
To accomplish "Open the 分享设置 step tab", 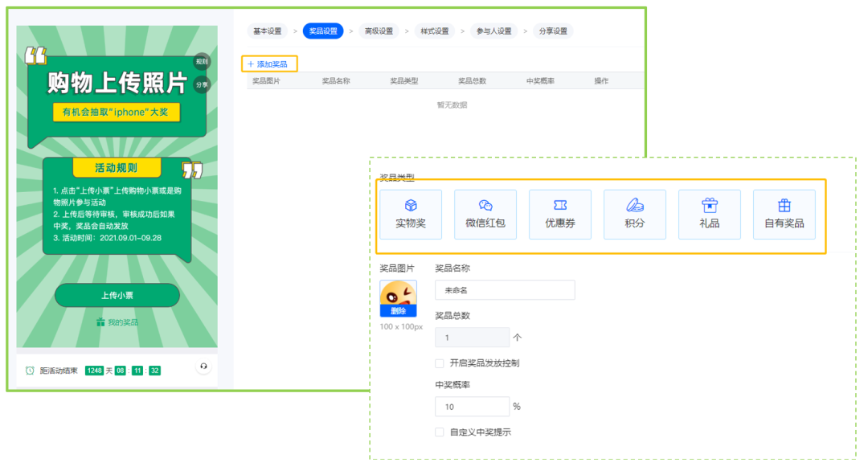I will pyautogui.click(x=553, y=31).
